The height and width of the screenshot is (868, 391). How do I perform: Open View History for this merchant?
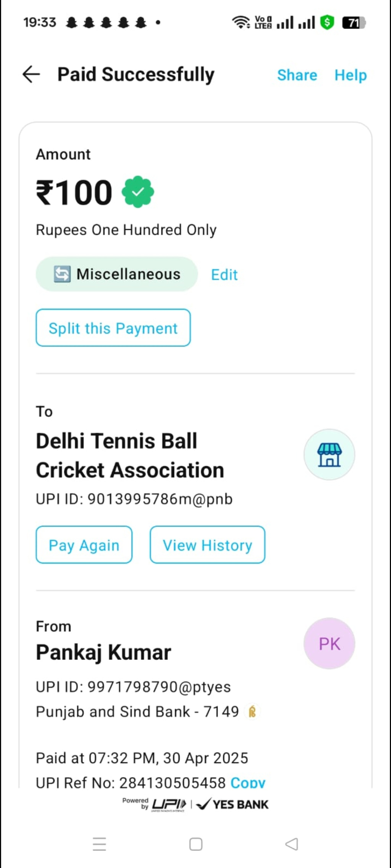click(x=207, y=545)
